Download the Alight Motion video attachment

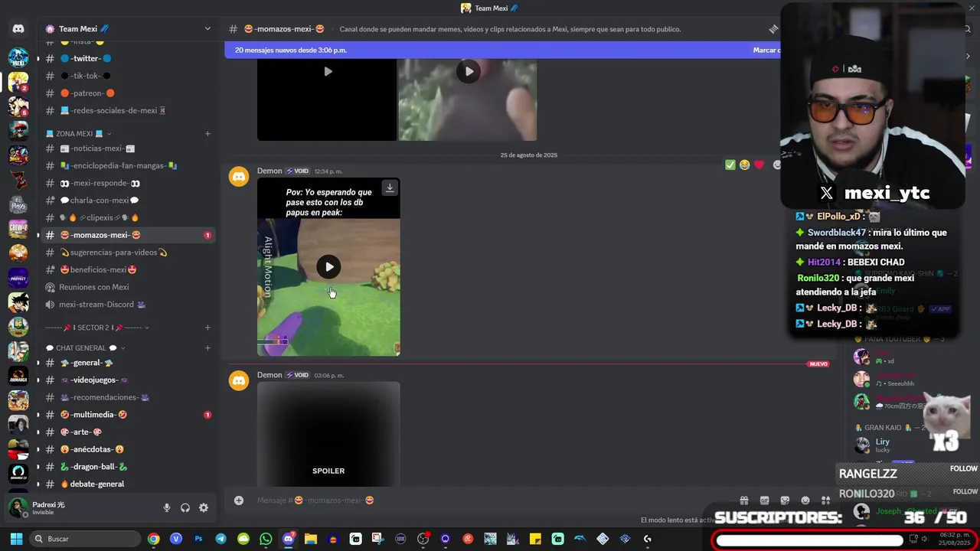tap(390, 187)
